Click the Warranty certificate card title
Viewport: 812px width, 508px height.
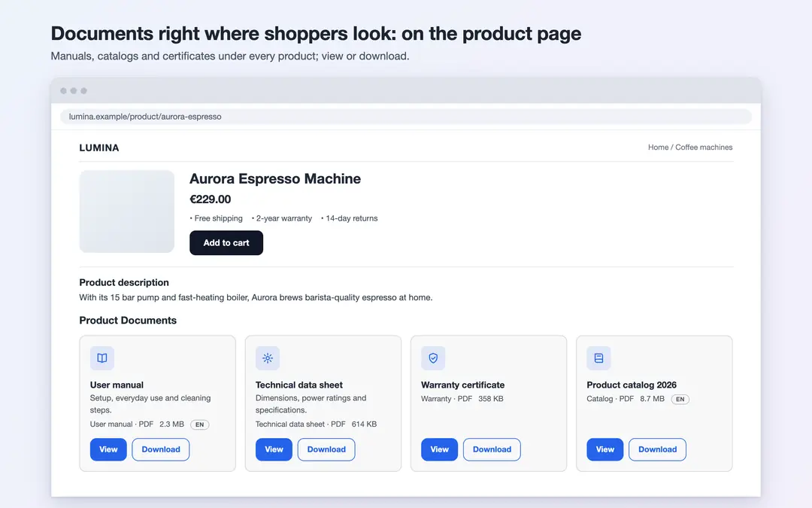tap(462, 385)
